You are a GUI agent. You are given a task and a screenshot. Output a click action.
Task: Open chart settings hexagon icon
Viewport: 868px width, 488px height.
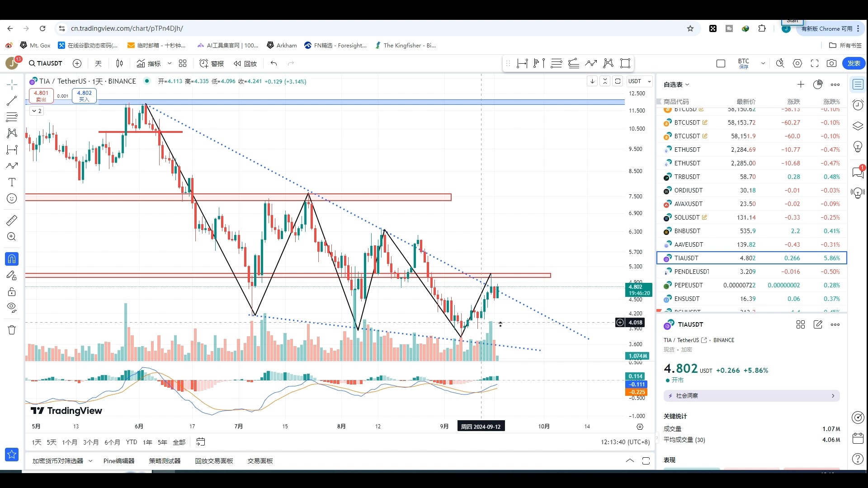click(797, 63)
